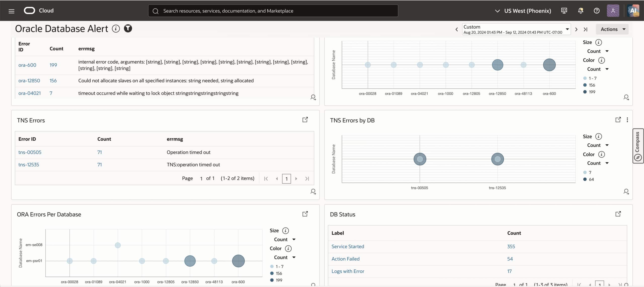Go to next time range arrow
The image size is (644, 287).
(x=576, y=29)
